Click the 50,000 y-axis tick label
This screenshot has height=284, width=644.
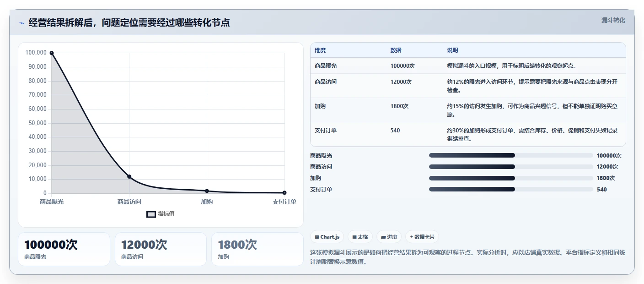tap(38, 123)
